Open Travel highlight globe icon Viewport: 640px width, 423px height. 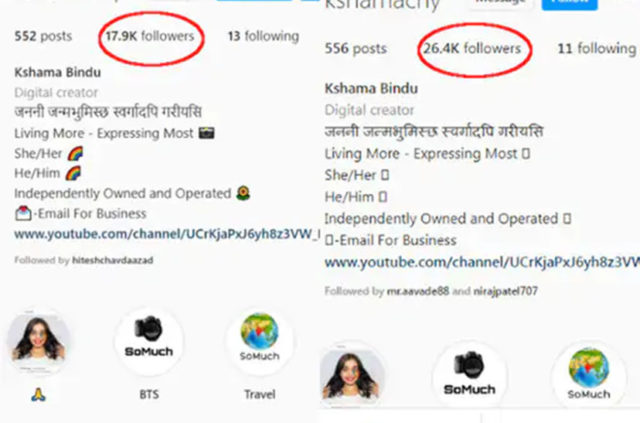[260, 341]
